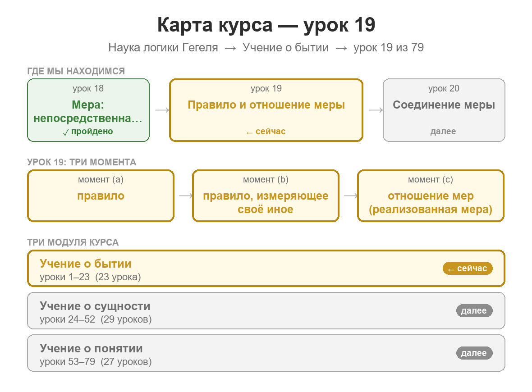
Task: Click the "урок 18" label
Action: pyautogui.click(x=88, y=88)
